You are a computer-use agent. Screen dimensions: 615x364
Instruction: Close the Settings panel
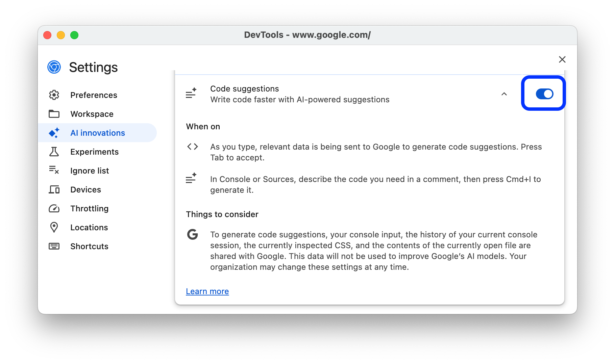point(562,59)
